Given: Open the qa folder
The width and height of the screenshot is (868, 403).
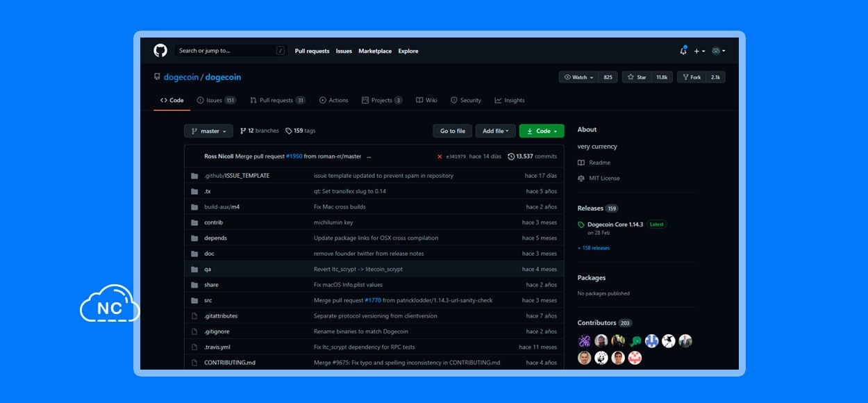Looking at the screenshot, I should pos(208,269).
